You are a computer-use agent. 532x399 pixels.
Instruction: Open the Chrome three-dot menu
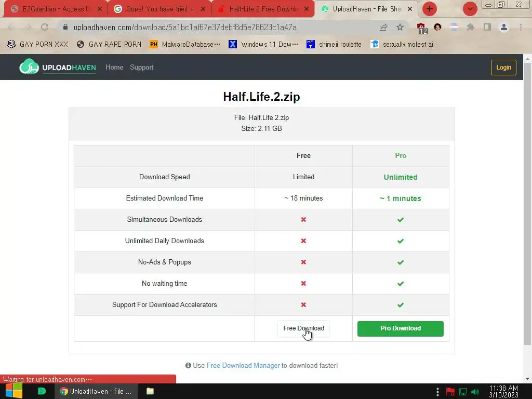(521, 27)
